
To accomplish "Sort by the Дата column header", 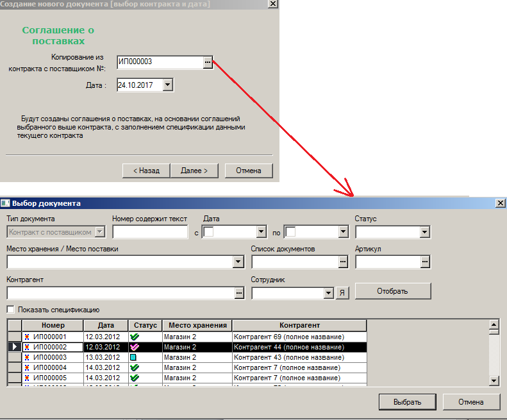I will pyautogui.click(x=106, y=325).
